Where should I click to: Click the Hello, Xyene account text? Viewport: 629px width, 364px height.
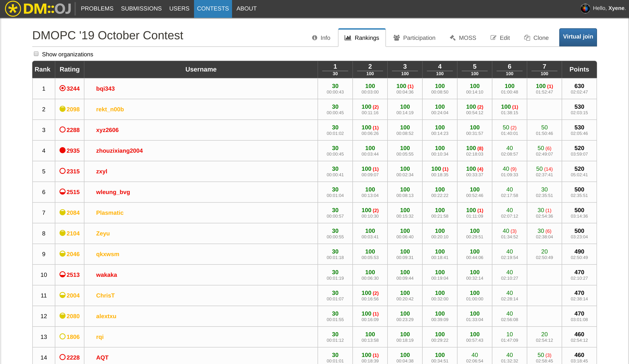[609, 8]
